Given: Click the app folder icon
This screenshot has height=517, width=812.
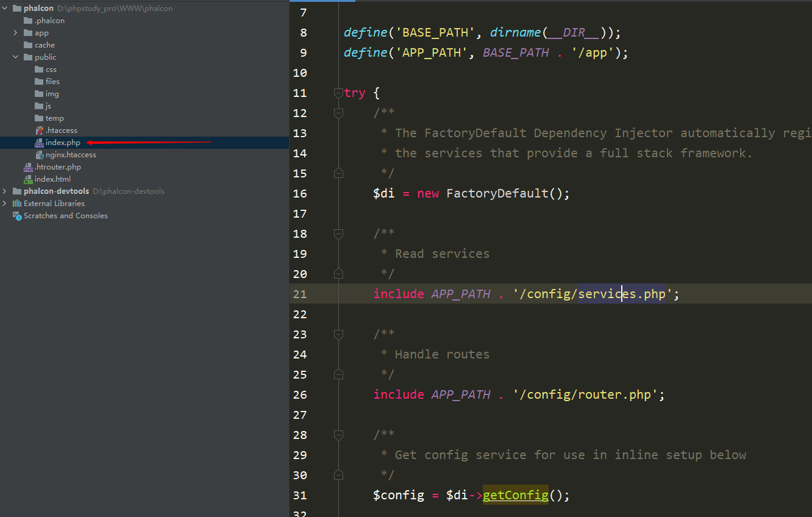Looking at the screenshot, I should pyautogui.click(x=28, y=33).
